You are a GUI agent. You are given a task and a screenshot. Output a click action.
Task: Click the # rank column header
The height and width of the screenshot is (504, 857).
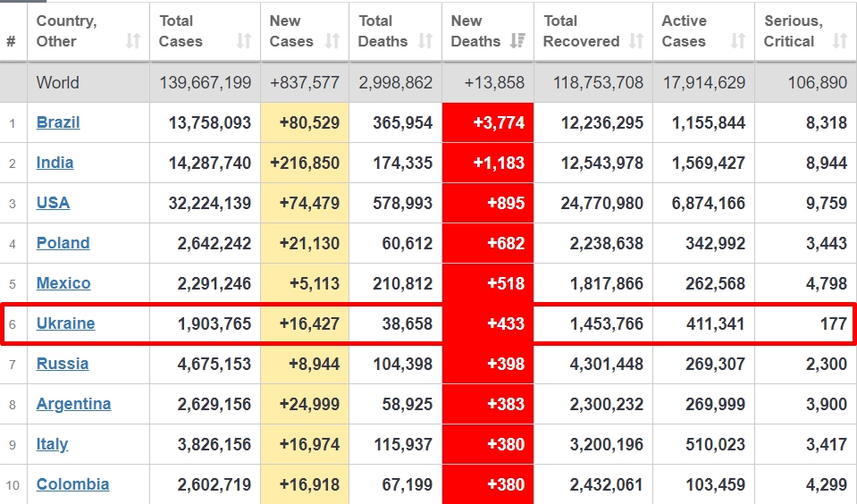tap(12, 41)
